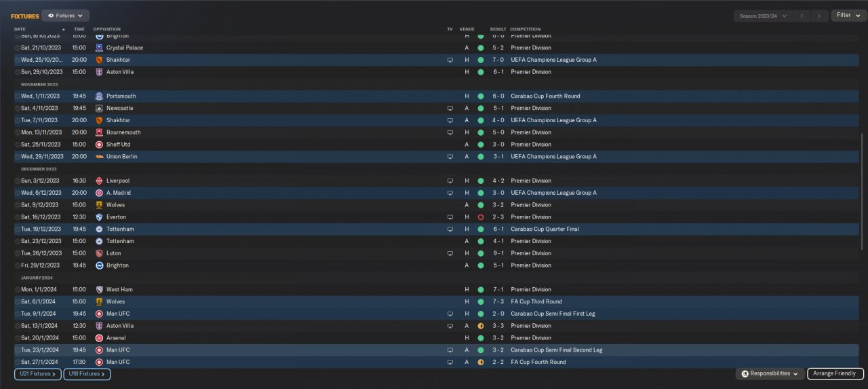868x389 pixels.
Task: Click the Arrange Friendly button
Action: pyautogui.click(x=835, y=373)
